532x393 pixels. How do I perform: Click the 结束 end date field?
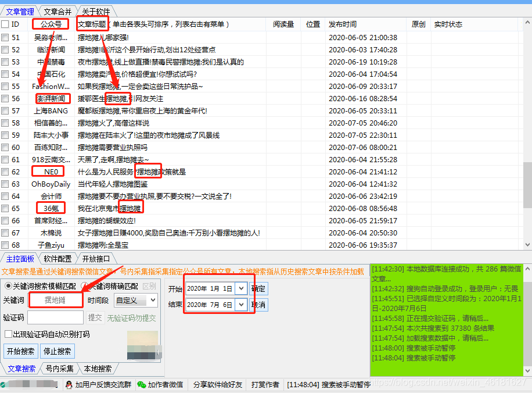(210, 305)
